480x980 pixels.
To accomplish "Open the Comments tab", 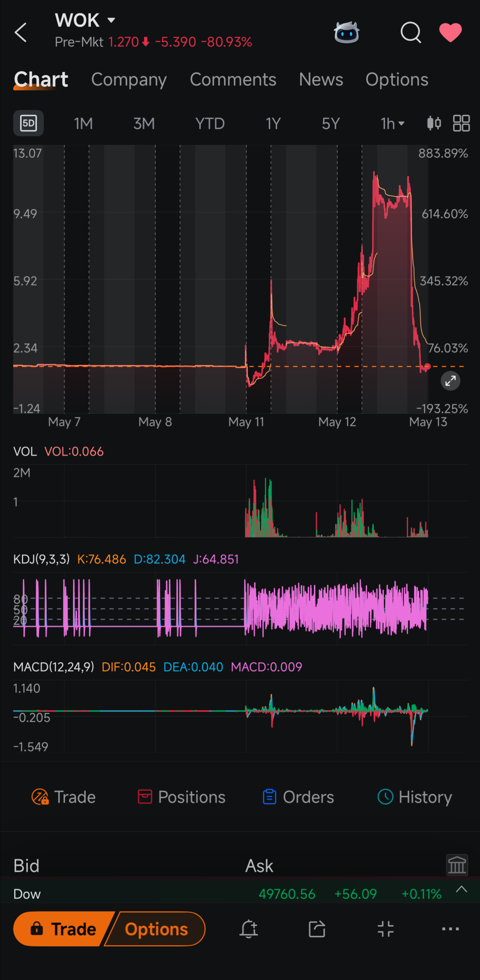I will coord(233,79).
